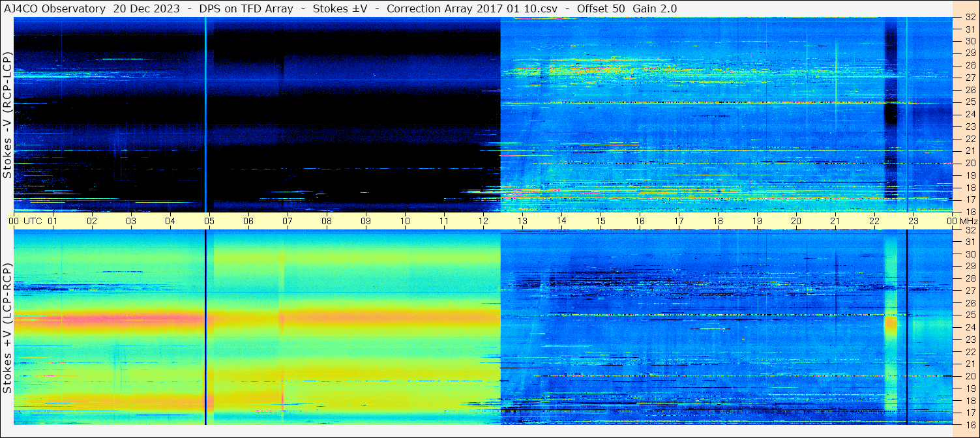Select the 15 hour tick on time axis

pos(601,221)
